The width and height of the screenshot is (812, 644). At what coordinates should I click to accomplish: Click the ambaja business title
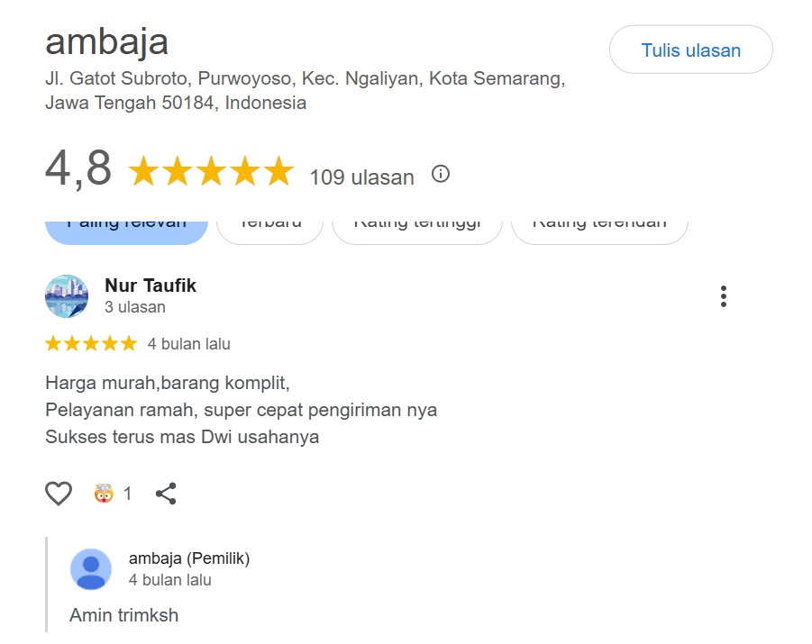coord(106,41)
